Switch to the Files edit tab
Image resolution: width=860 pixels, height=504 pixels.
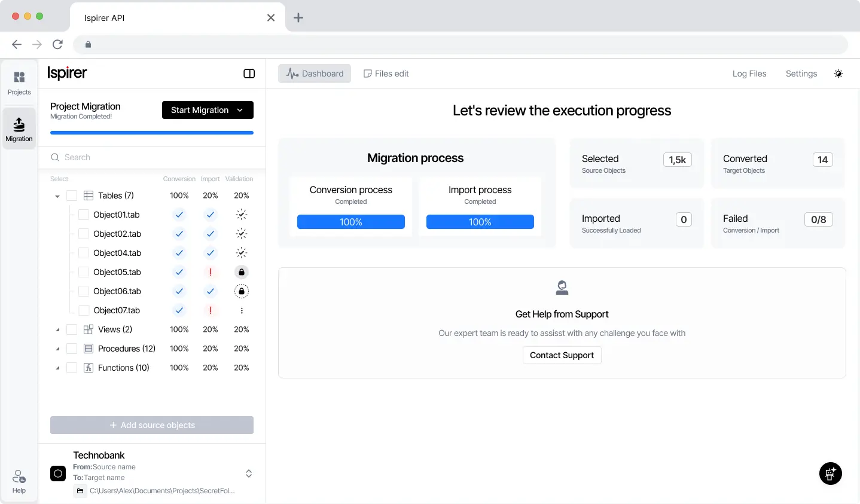(386, 74)
